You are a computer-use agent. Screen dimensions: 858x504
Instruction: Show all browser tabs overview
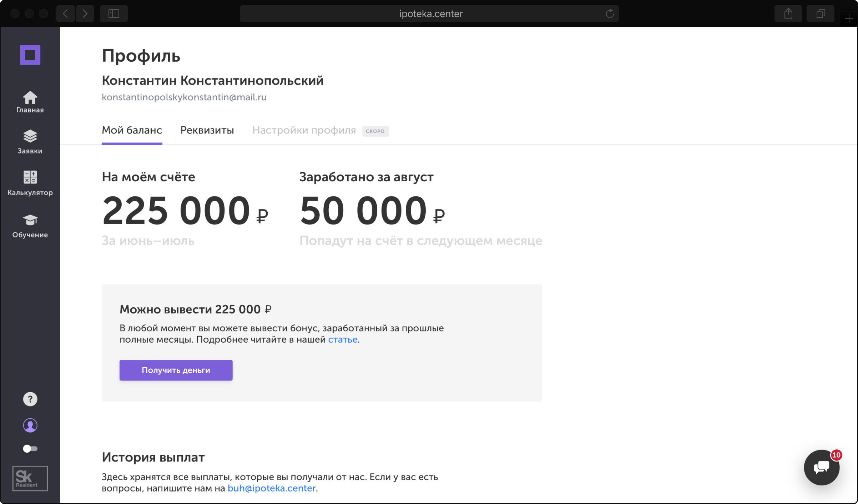coord(821,14)
